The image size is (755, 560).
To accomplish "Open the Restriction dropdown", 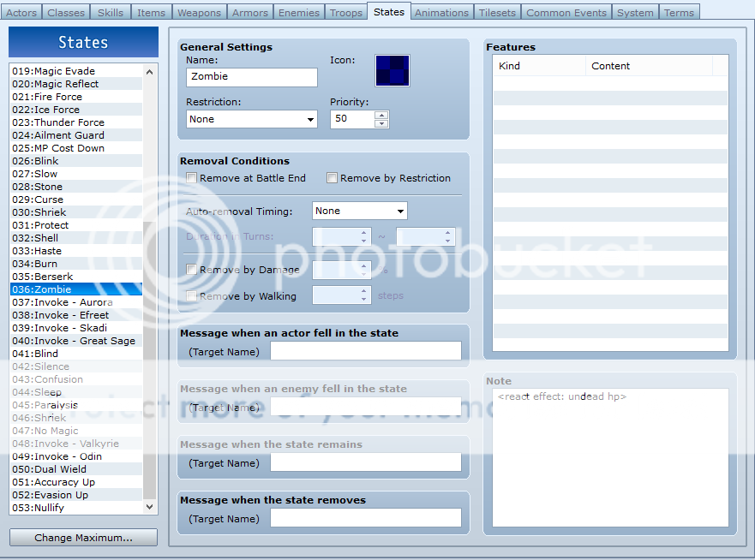I will [251, 119].
